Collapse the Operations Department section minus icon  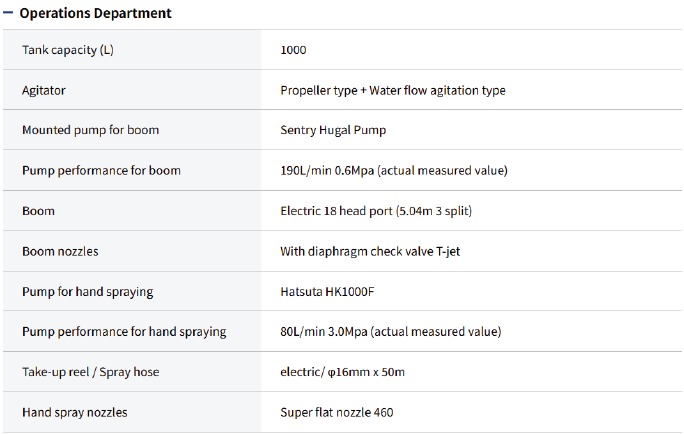click(9, 13)
